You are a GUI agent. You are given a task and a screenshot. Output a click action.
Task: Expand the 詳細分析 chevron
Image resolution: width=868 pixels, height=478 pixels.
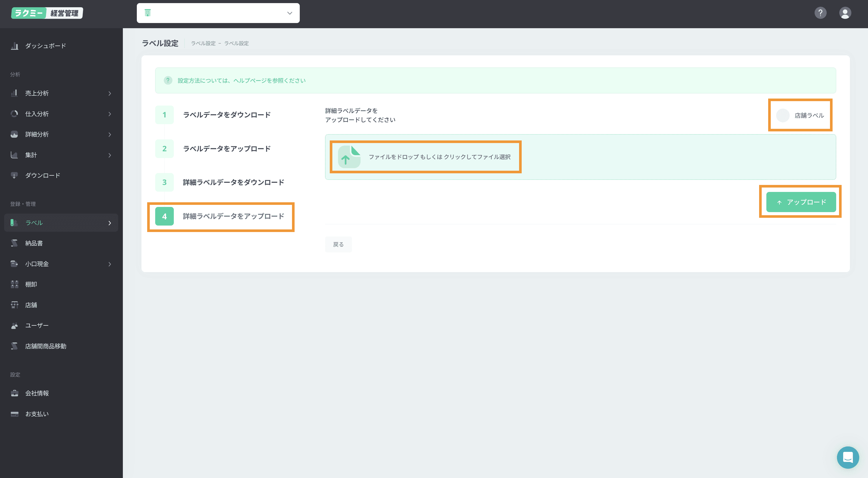point(109,135)
